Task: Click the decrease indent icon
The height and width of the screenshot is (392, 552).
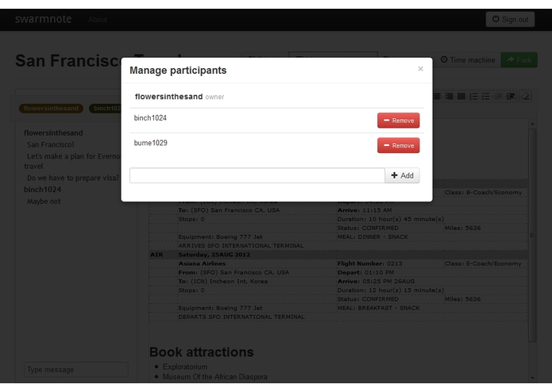Action: coord(498,96)
